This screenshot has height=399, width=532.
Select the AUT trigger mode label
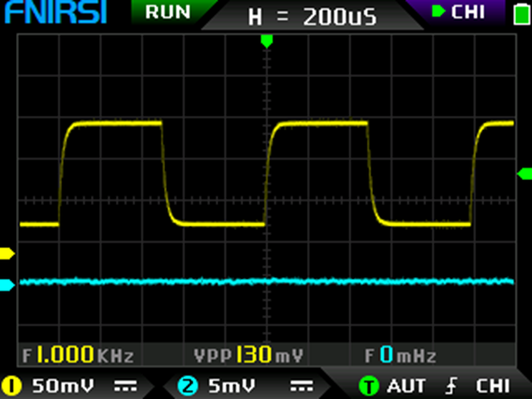405,386
